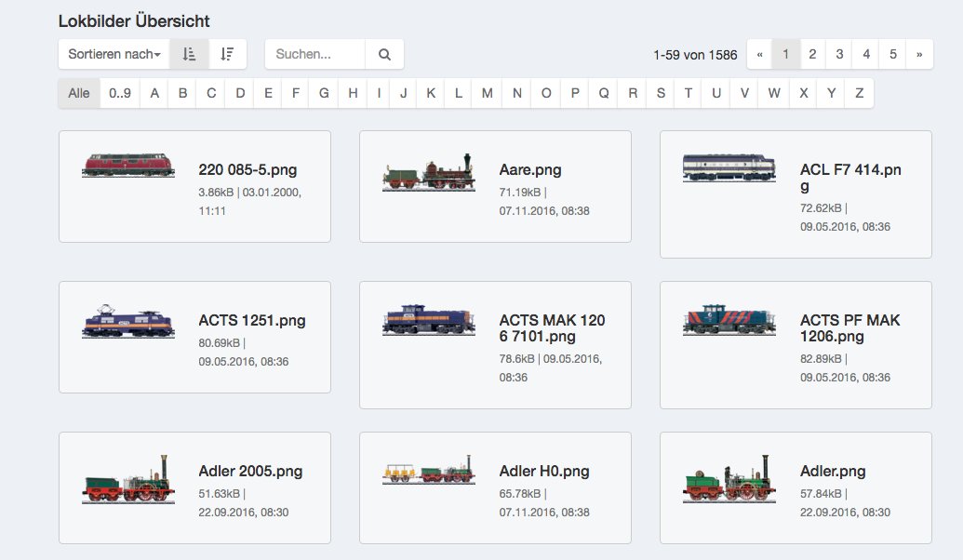Open the 220 085-5.png locomotive thumbnail

tap(127, 166)
